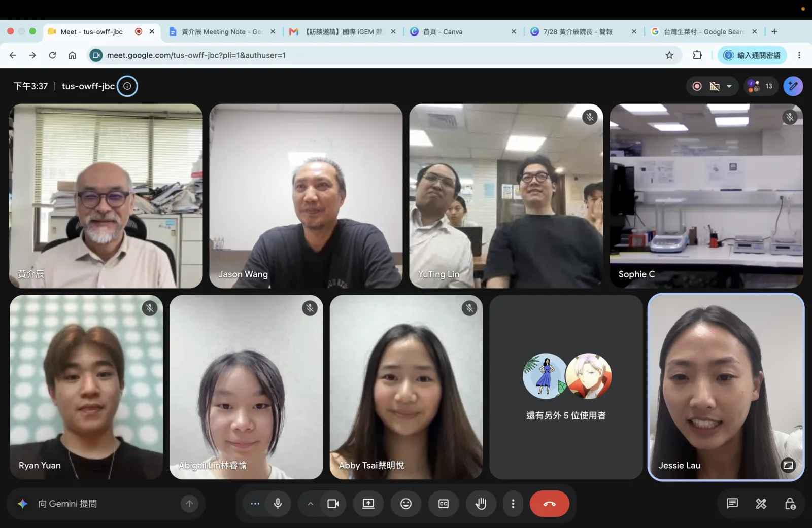Screen dimensions: 812x528
Task: Switch to the Gmail iGEM invitation tab
Action: [x=343, y=31]
